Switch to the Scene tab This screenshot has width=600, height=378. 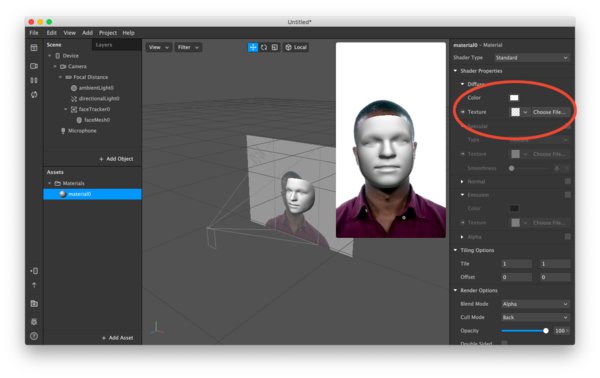pyautogui.click(x=54, y=45)
